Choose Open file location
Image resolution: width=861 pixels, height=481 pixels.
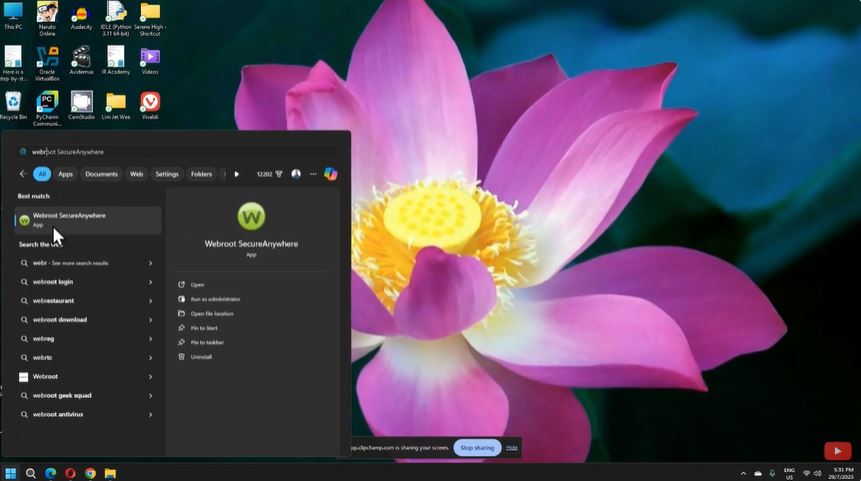211,314
